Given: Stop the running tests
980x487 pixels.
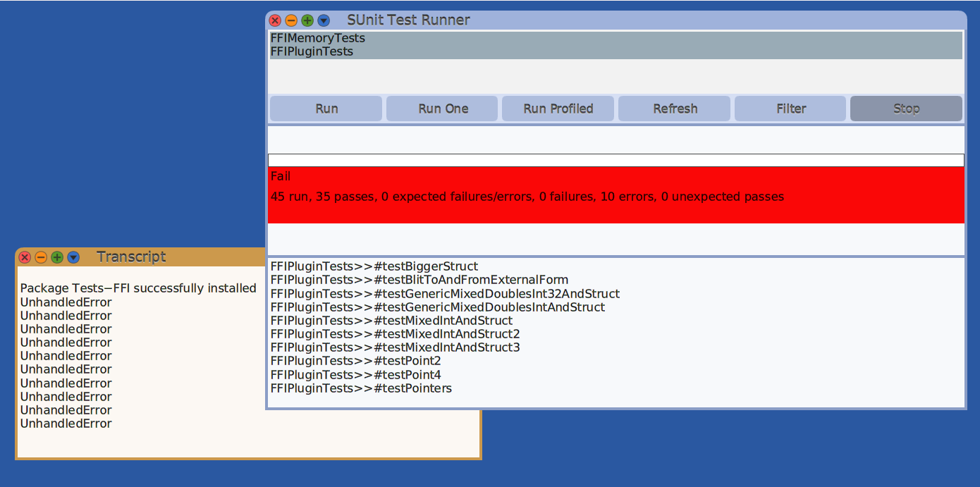Looking at the screenshot, I should pos(906,109).
